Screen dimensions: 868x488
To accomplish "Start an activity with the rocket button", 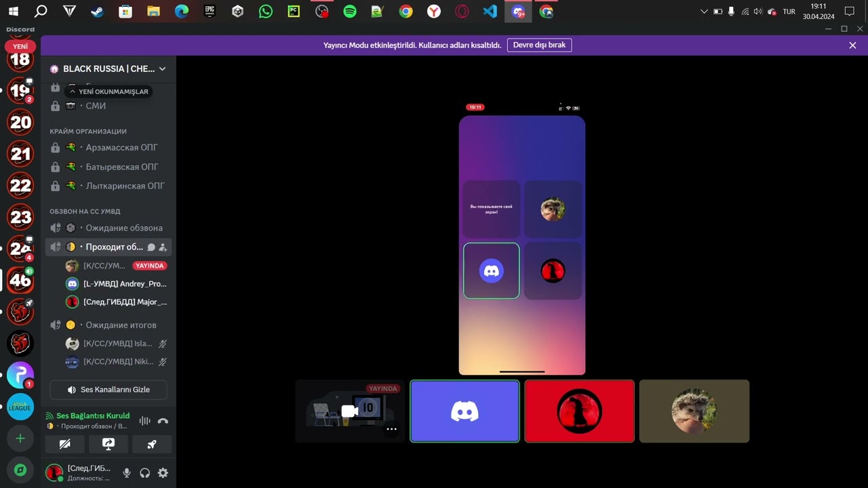I will 152,444.
